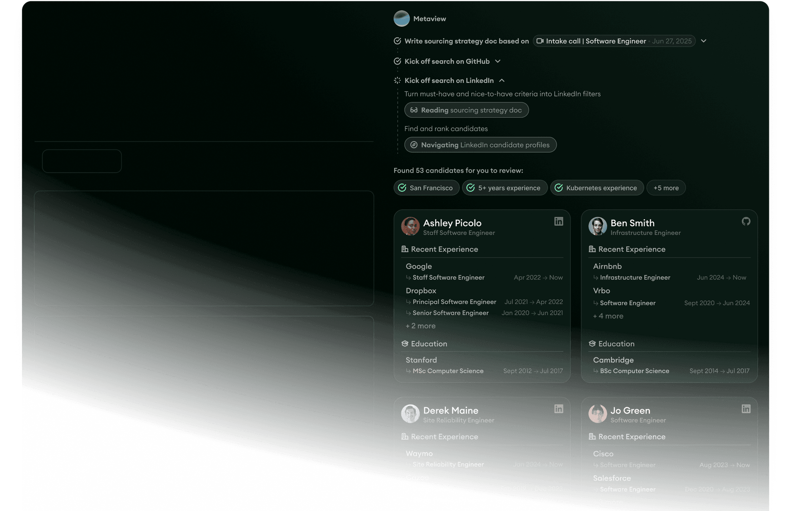Open Derek Maine's LinkedIn icon

(558, 409)
